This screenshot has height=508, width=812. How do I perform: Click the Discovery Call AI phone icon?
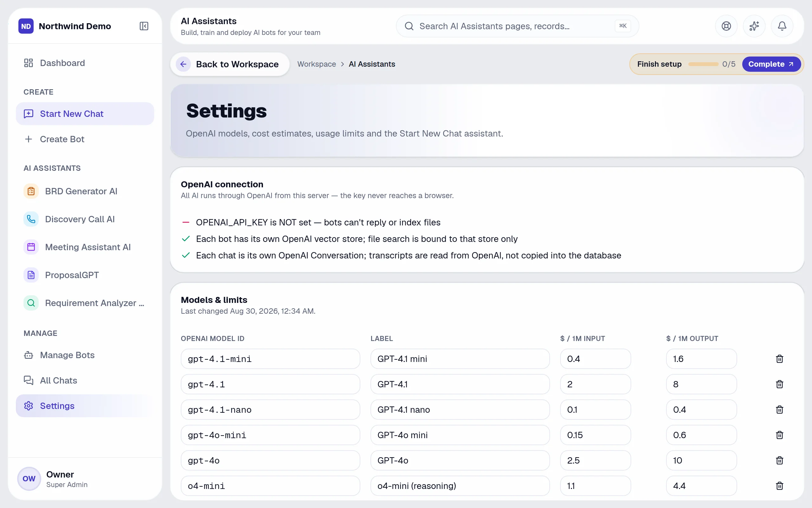tap(31, 219)
